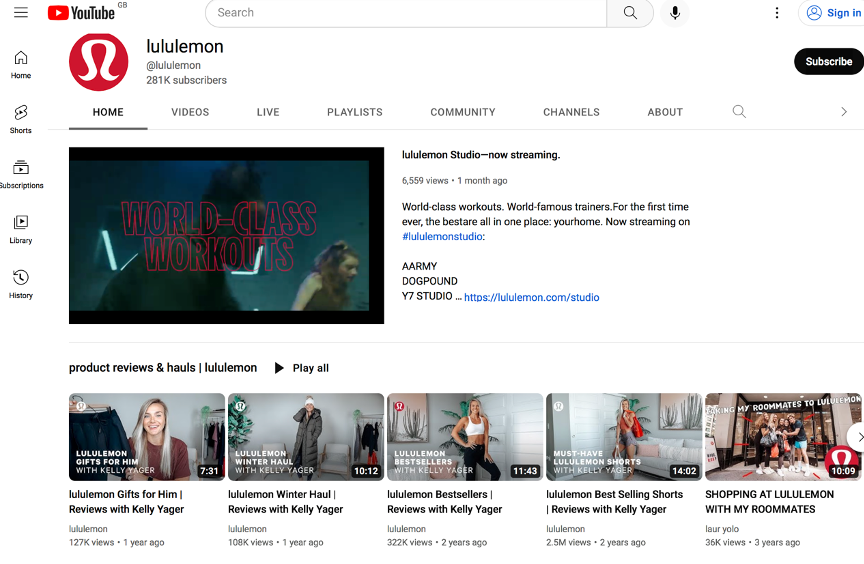Select the HOME channel tab
The image size is (864, 564).
(x=108, y=112)
